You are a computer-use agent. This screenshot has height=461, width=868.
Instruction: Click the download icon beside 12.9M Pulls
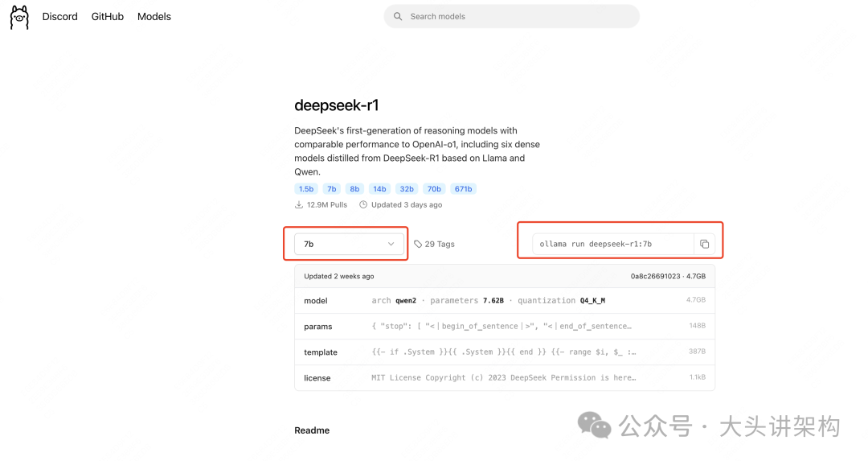click(x=299, y=204)
